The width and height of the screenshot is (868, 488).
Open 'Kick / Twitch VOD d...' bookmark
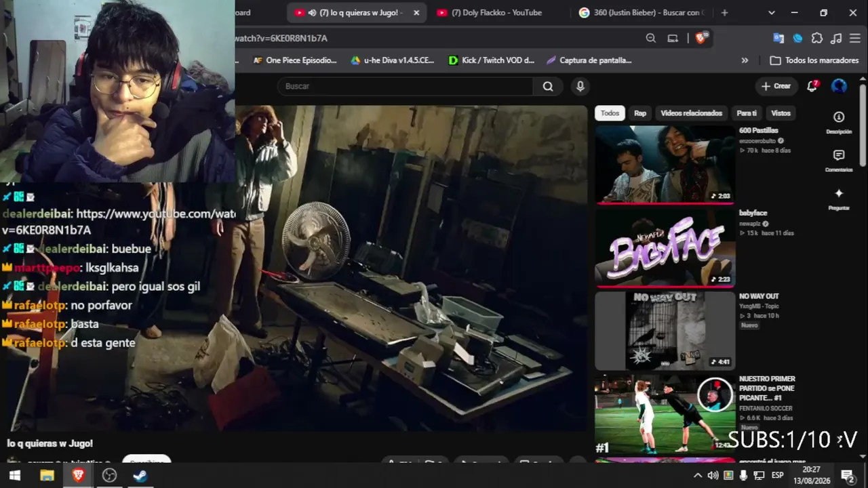(492, 60)
